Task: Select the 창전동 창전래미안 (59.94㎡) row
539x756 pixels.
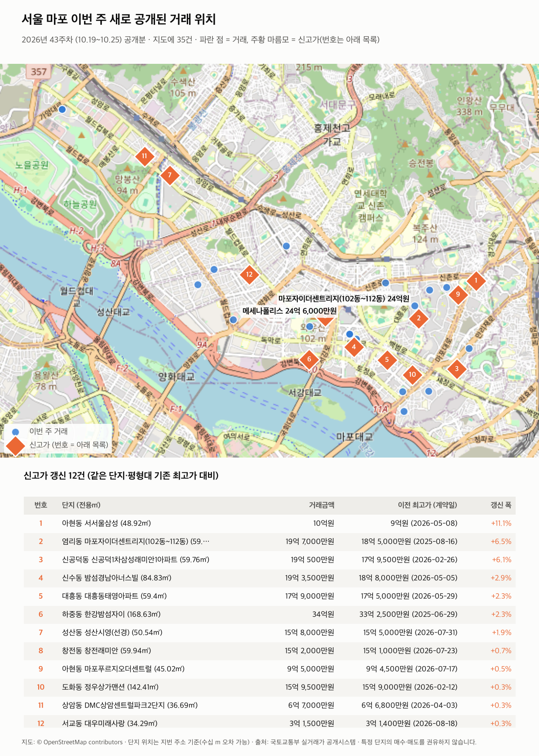Action: tap(269, 651)
